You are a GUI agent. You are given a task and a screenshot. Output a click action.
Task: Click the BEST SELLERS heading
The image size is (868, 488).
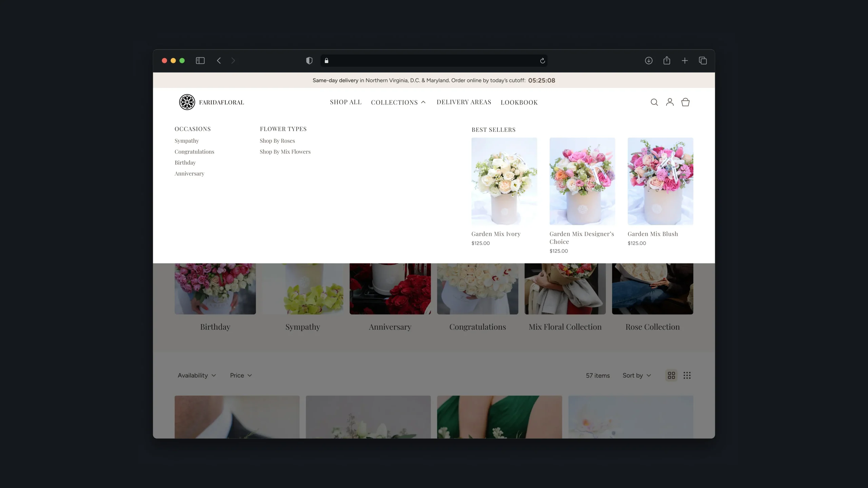tap(493, 129)
